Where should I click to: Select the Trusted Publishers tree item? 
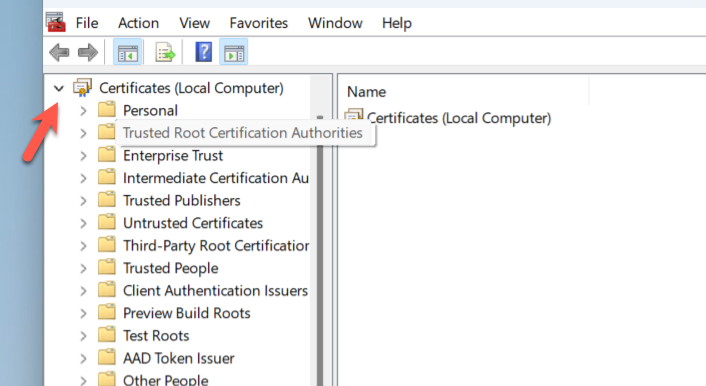click(182, 200)
